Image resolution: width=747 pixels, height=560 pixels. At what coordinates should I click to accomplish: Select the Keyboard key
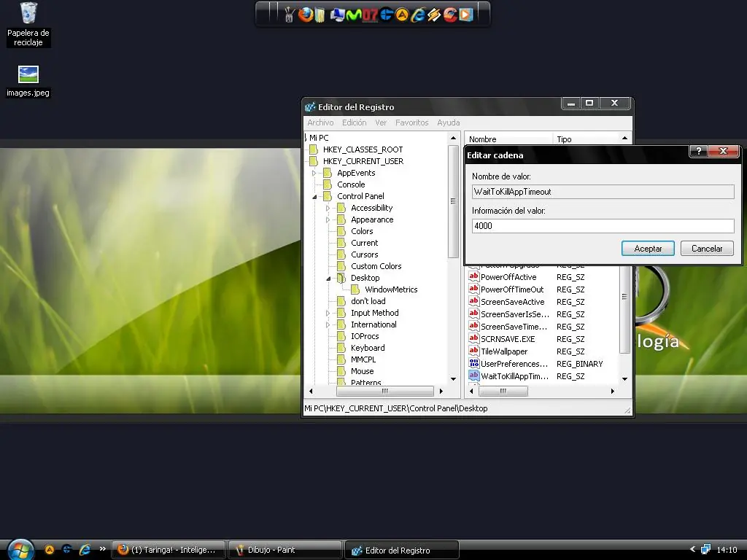tap(368, 348)
